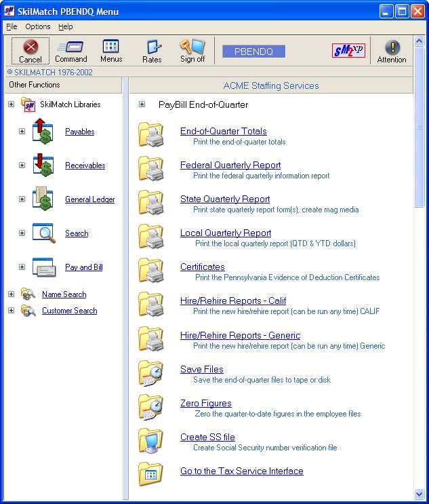Open the General Ledger link

point(90,199)
